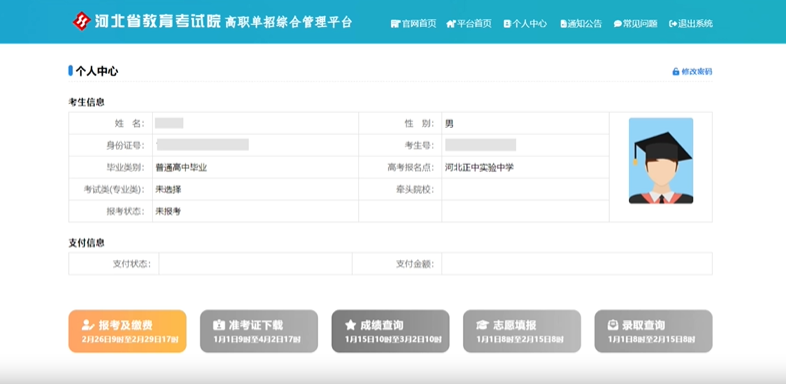The height and width of the screenshot is (384, 786).
Task: Click the red diamond site logo
Action: [81, 21]
